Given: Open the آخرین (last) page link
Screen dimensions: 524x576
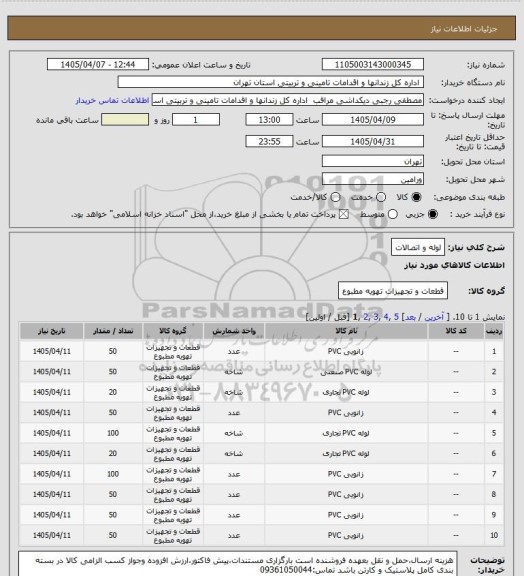Looking at the screenshot, I should (434, 317).
